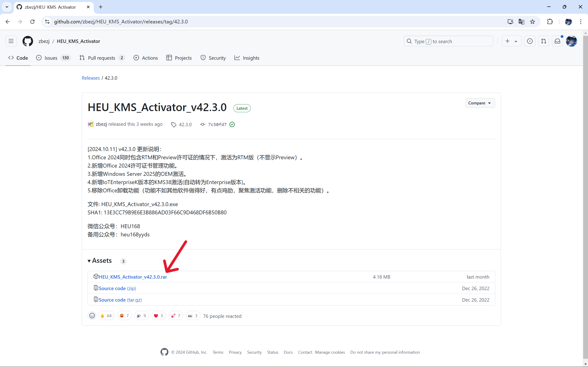Open Chrome extensions puzzle icon
588x367 pixels.
click(x=550, y=22)
